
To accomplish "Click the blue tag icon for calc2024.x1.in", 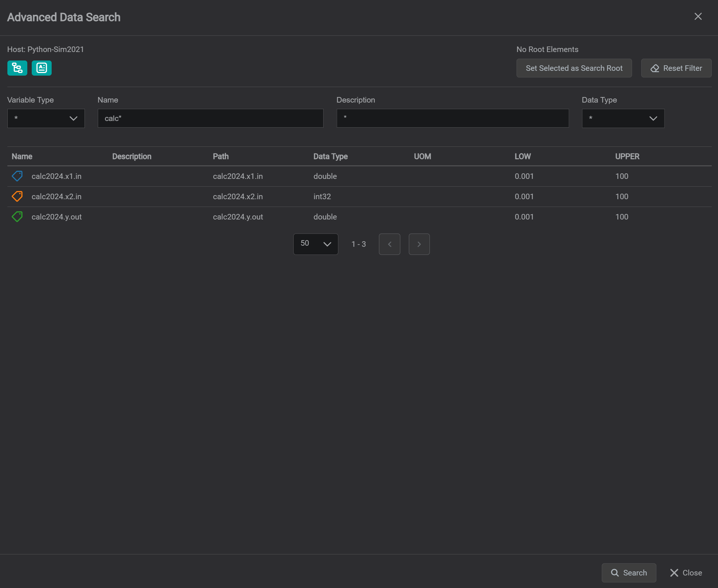I will 17,176.
